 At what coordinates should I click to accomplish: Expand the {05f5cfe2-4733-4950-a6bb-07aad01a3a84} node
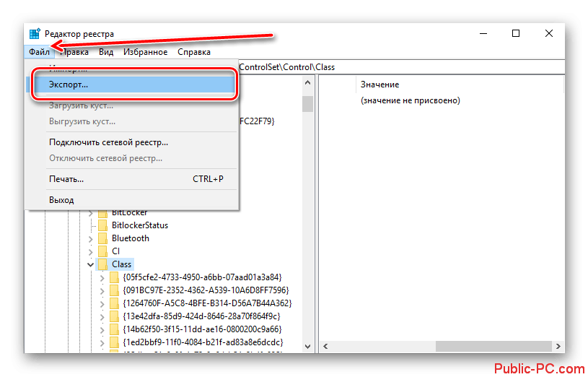click(x=102, y=278)
